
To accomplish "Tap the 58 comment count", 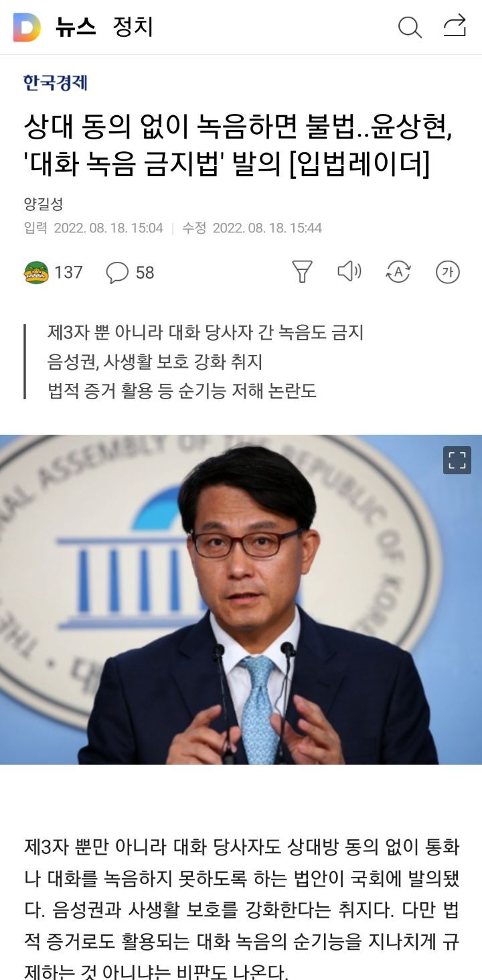I will 145,273.
